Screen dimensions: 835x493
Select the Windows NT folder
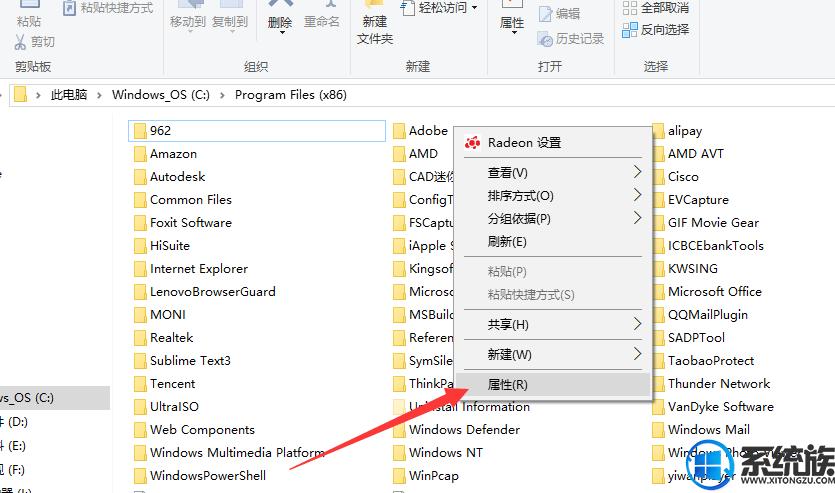[x=438, y=453]
